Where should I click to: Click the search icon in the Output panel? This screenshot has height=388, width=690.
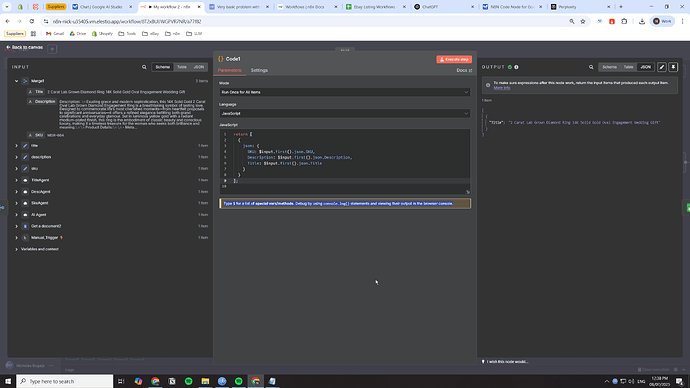coord(591,67)
